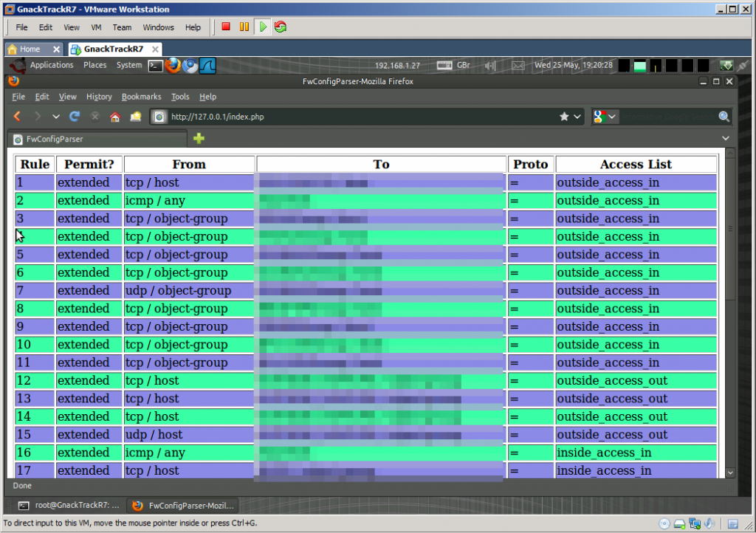Click the VMware red stop button
This screenshot has width=756, height=533.
(226, 27)
